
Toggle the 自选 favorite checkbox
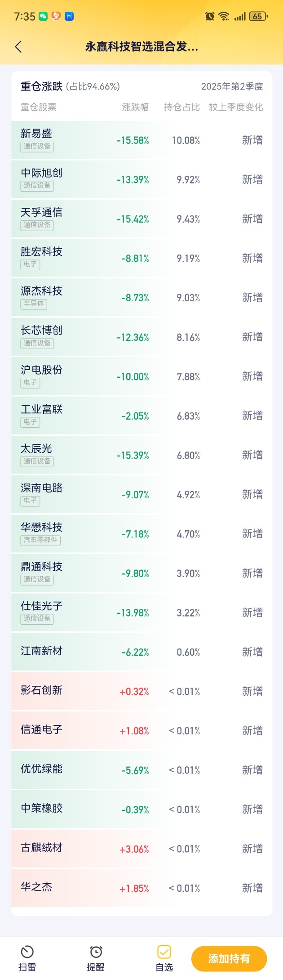coord(164,952)
